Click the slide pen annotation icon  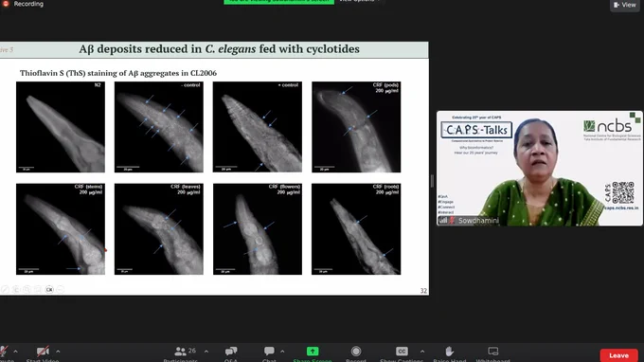tap(6, 290)
